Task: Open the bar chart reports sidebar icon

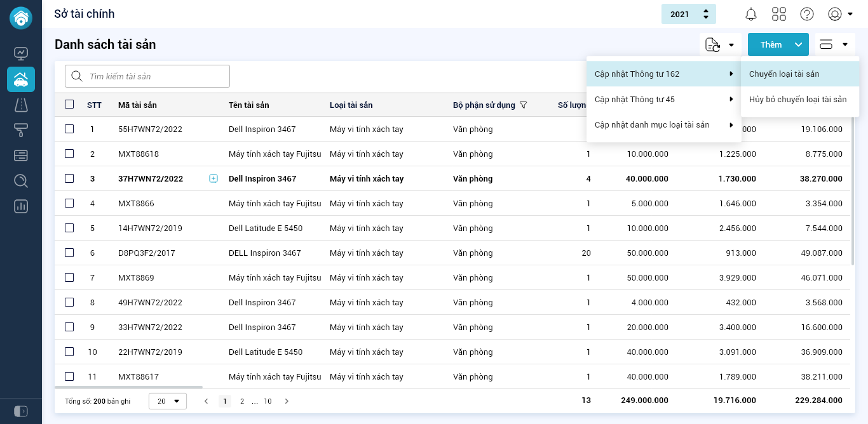Action: click(21, 206)
